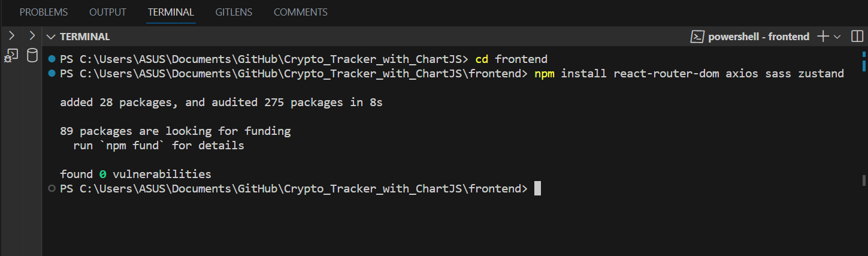Click the split terminal icon

856,37
